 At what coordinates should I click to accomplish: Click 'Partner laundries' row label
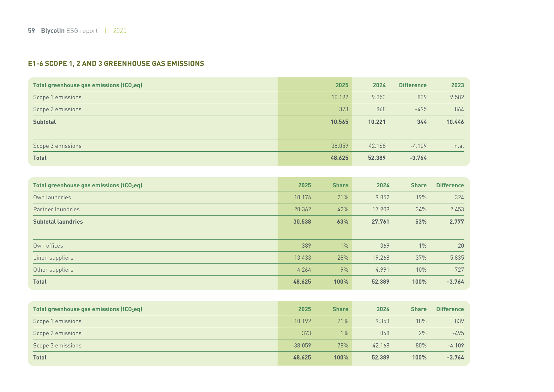tap(56, 209)
